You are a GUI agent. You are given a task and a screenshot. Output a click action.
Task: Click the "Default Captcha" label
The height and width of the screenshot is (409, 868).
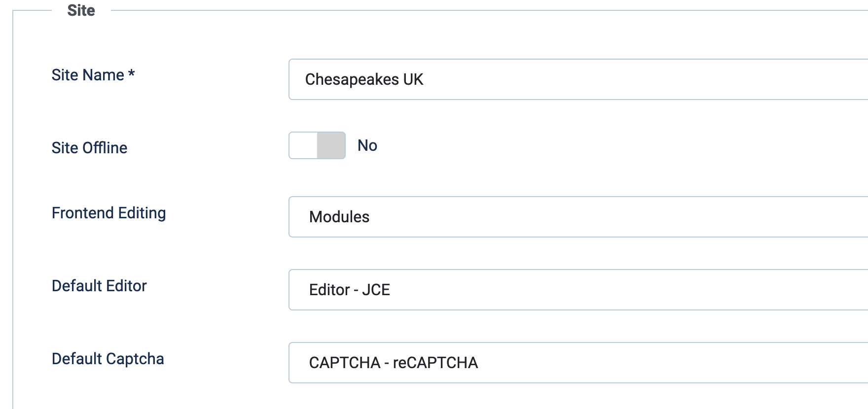pos(108,359)
